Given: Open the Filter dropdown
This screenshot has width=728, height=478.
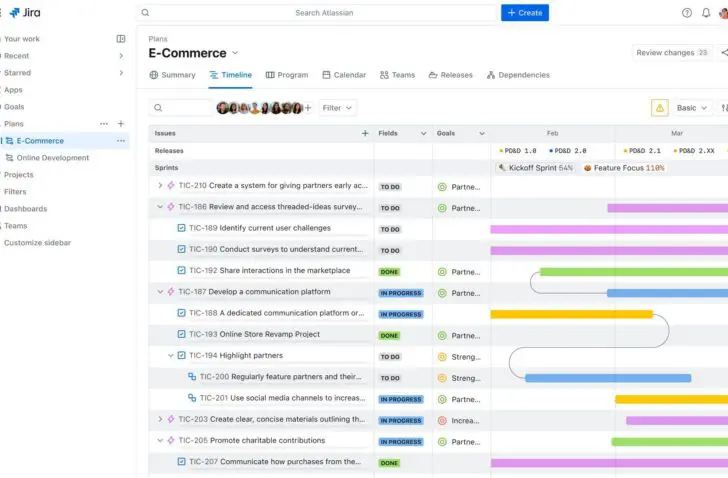Looking at the screenshot, I should (x=338, y=108).
